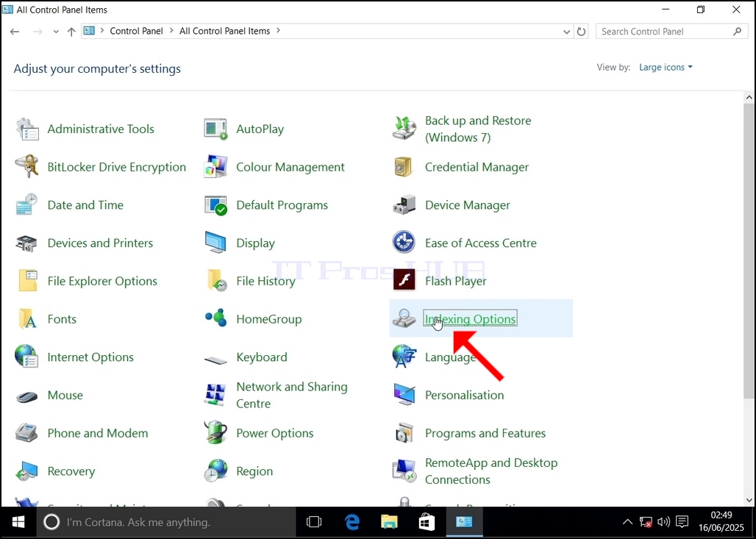Click the search magnifier icon

(x=737, y=32)
